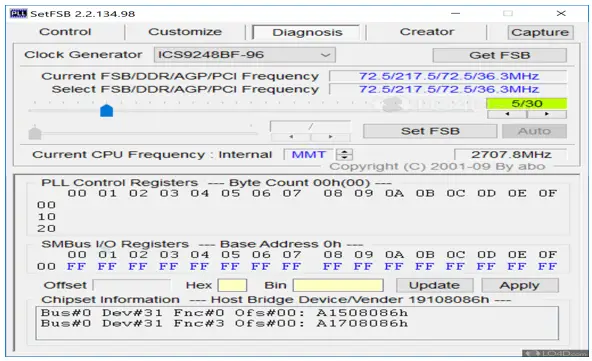Click the Bin input field
This screenshot has width=592, height=361.
tap(338, 285)
